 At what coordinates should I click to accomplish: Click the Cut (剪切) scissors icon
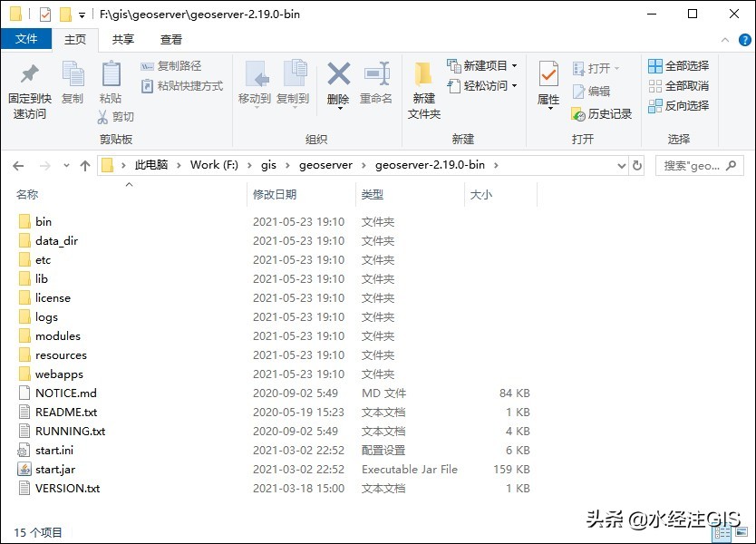click(x=102, y=117)
